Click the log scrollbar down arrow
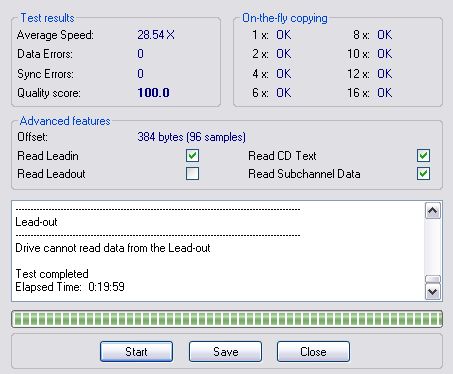Screen dimensions: 453x374 (433, 292)
